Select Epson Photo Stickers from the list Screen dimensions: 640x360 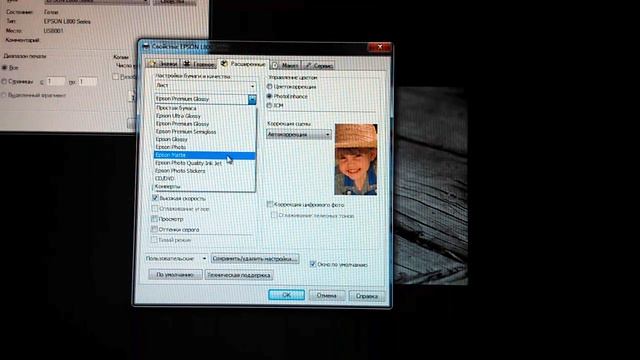(204, 171)
